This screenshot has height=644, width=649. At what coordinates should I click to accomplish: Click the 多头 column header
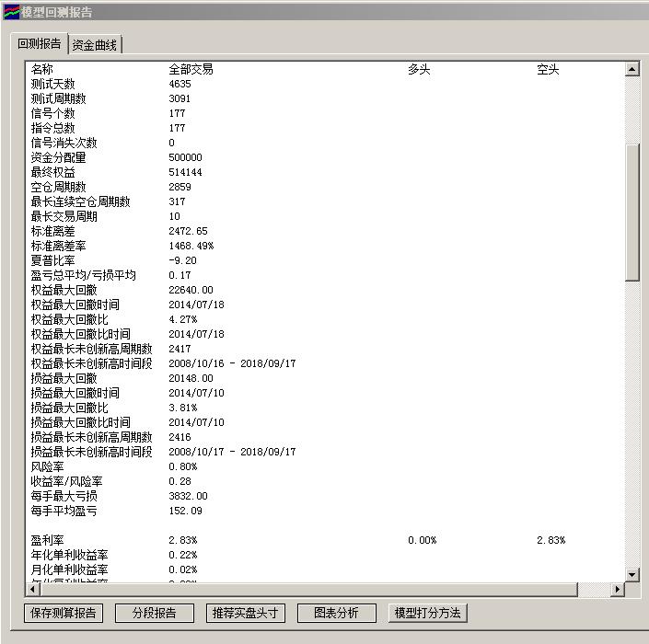[419, 69]
